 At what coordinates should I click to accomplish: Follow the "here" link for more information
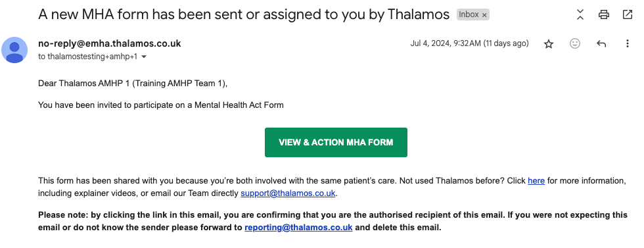click(x=536, y=180)
